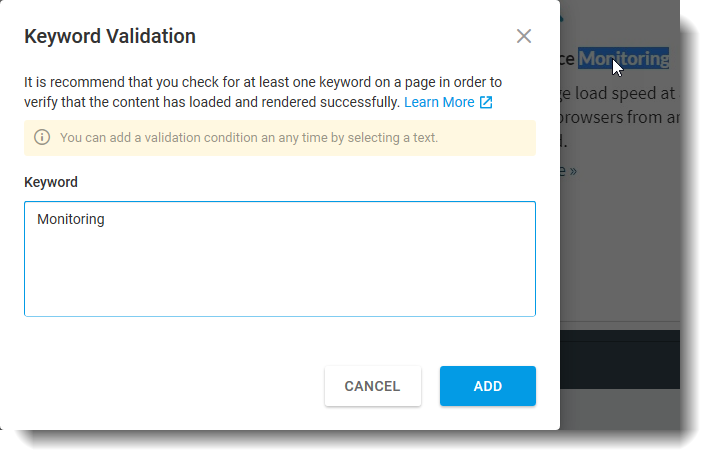This screenshot has width=714, height=464.
Task: Focus the Keyword text area
Action: point(280,259)
